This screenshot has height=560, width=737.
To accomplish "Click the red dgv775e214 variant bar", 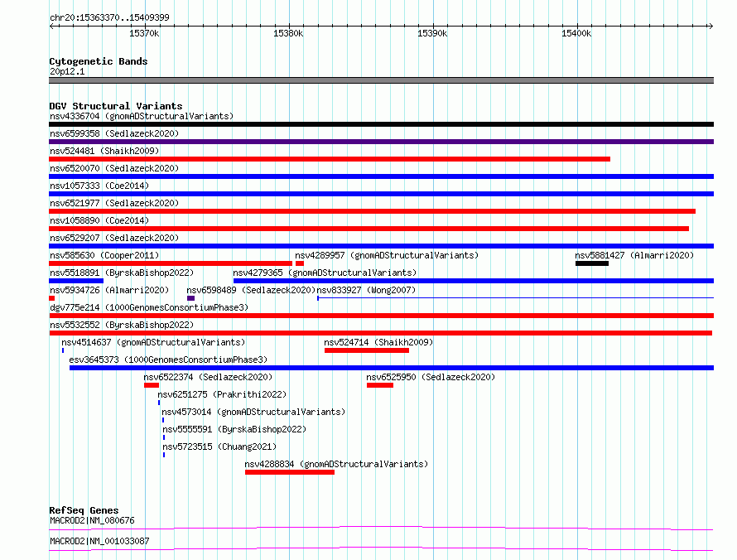I will [381, 316].
